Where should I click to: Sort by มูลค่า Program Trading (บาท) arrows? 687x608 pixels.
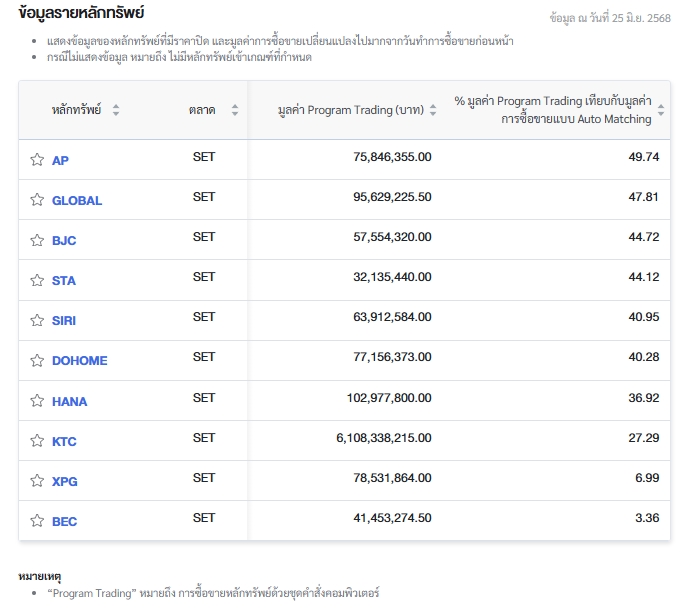click(433, 111)
